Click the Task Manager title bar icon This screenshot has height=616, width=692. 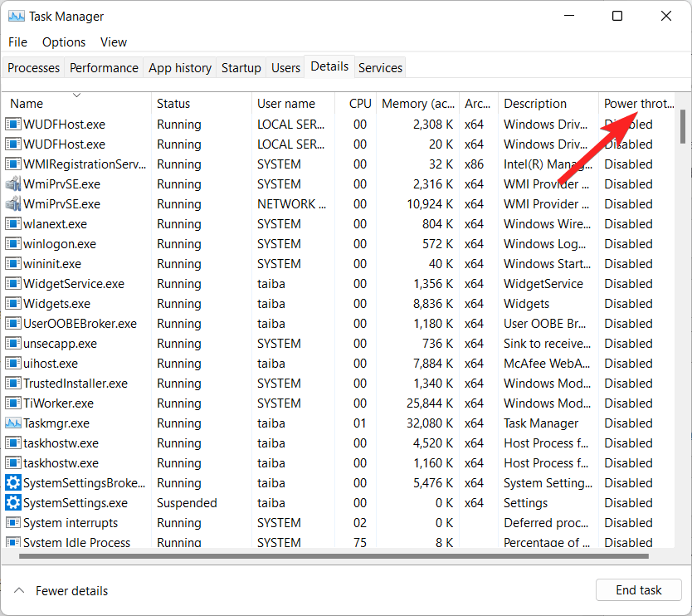click(18, 16)
